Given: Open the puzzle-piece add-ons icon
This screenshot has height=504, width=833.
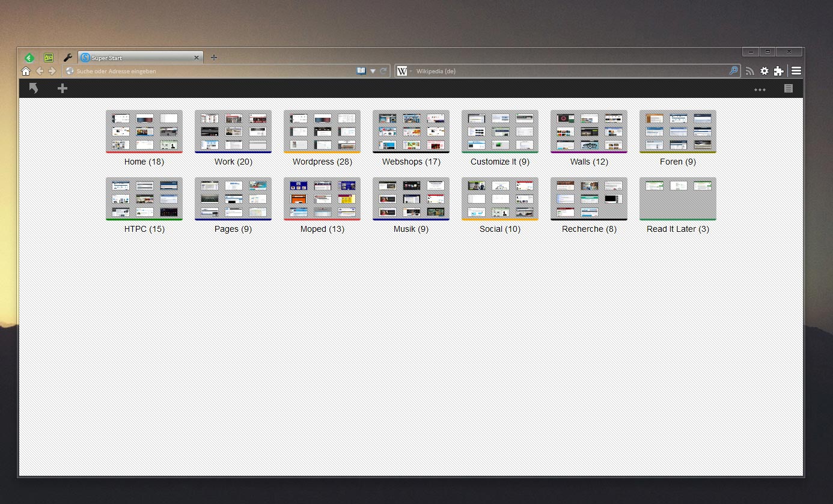Looking at the screenshot, I should click(x=779, y=71).
